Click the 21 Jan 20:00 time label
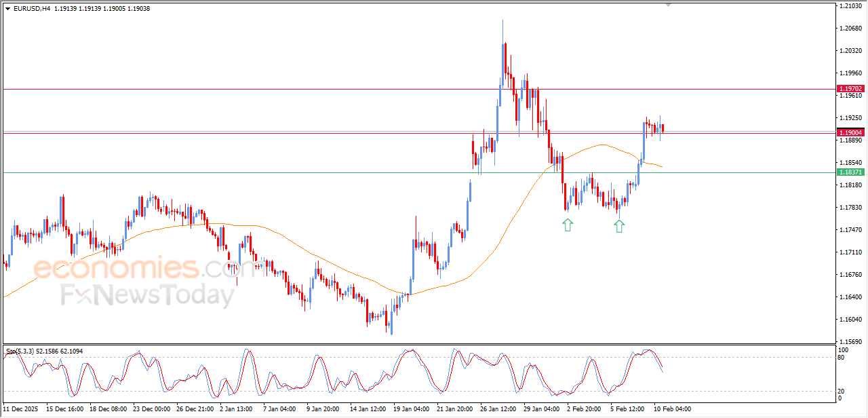Image resolution: width=868 pixels, height=418 pixels. point(454,409)
